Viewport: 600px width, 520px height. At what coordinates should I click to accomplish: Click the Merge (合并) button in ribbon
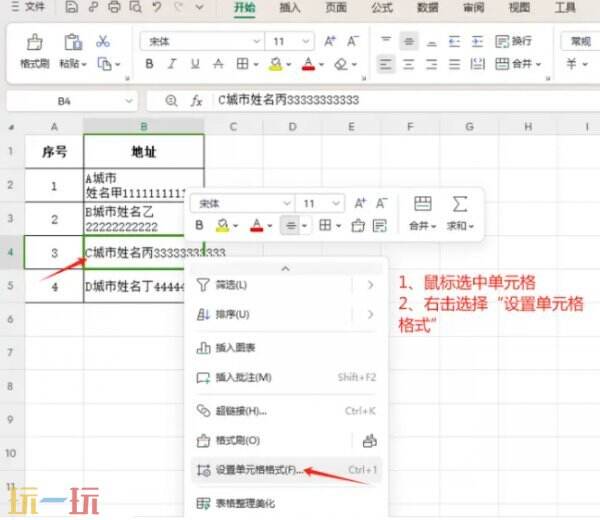518,64
